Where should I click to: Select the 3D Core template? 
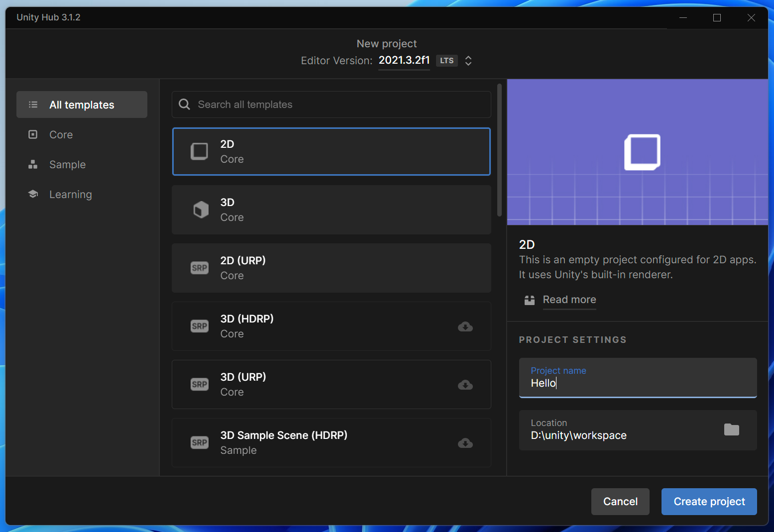332,210
